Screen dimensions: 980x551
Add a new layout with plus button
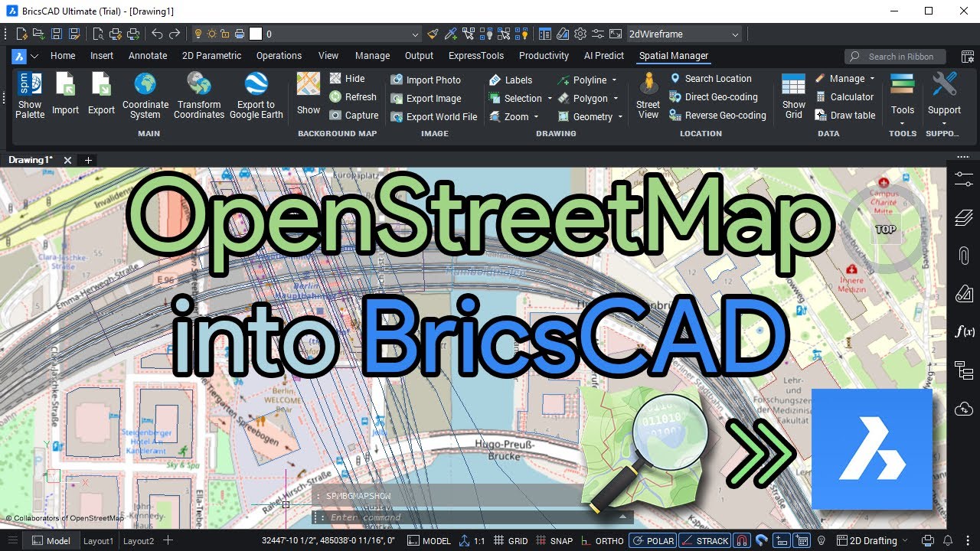pos(168,540)
